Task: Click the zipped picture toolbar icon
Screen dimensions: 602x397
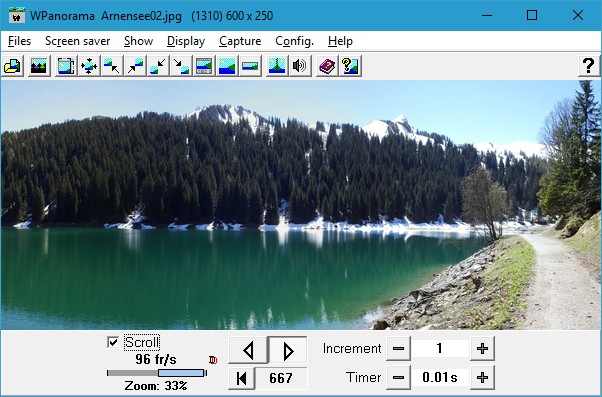Action: tap(277, 66)
